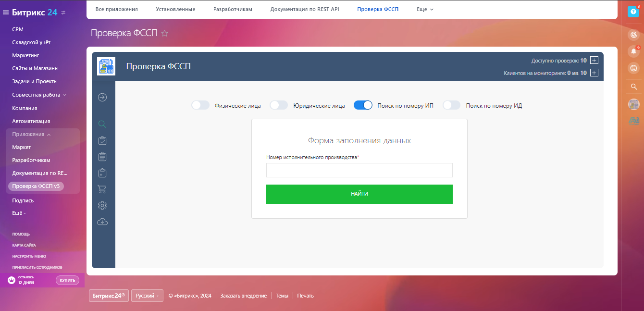Open Маркет under Приложения
The height and width of the screenshot is (311, 644).
[22, 147]
